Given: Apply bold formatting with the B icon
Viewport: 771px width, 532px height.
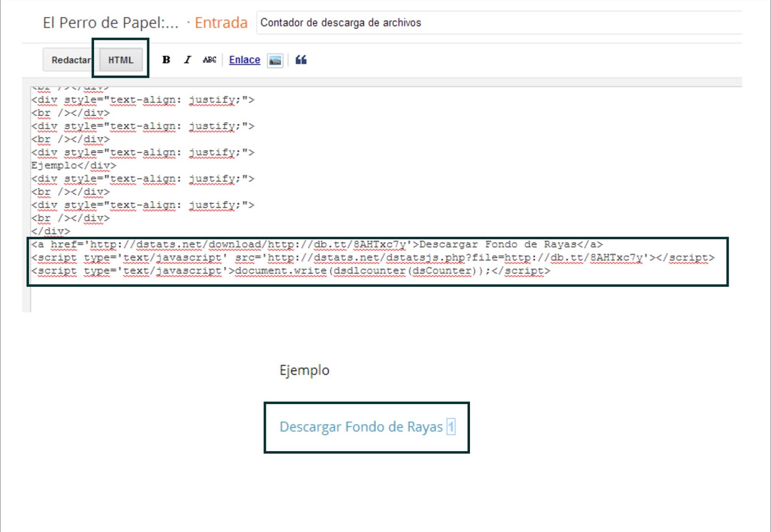Looking at the screenshot, I should pos(166,60).
